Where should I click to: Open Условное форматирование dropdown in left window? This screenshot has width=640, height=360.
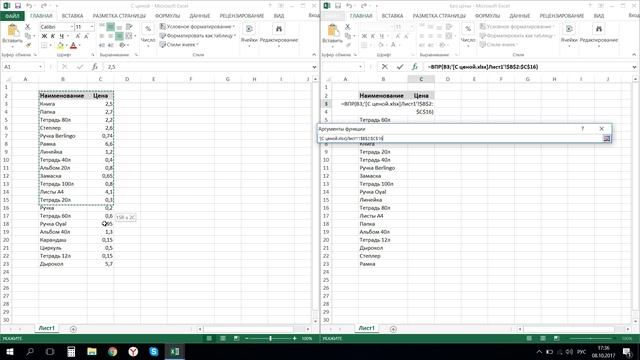pos(197,27)
